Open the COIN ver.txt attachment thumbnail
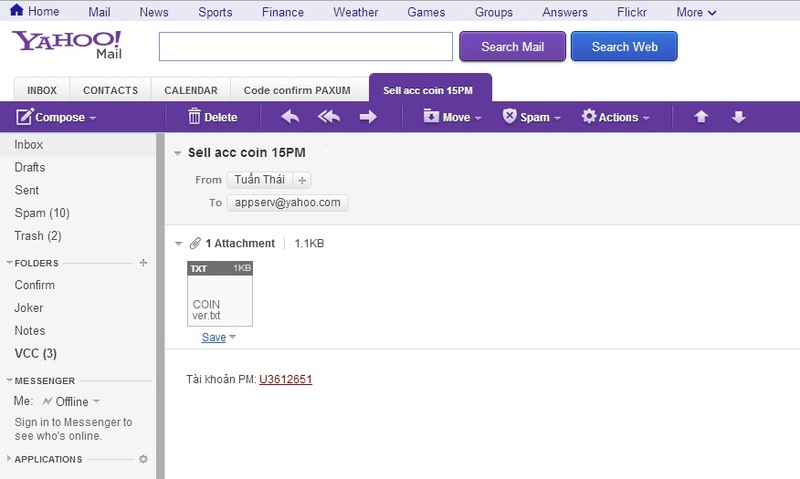800x479 pixels. pyautogui.click(x=220, y=294)
